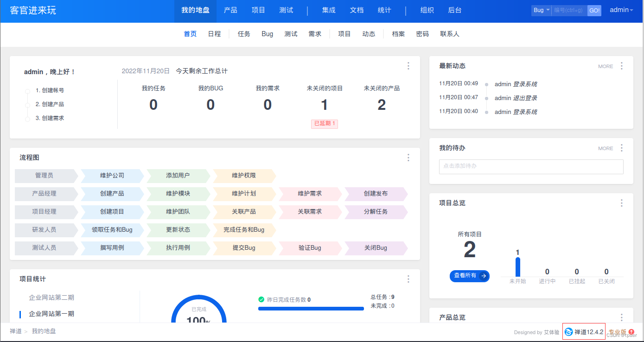This screenshot has width=644, height=342.
Task: Open the Bug search type dropdown
Action: (x=541, y=10)
